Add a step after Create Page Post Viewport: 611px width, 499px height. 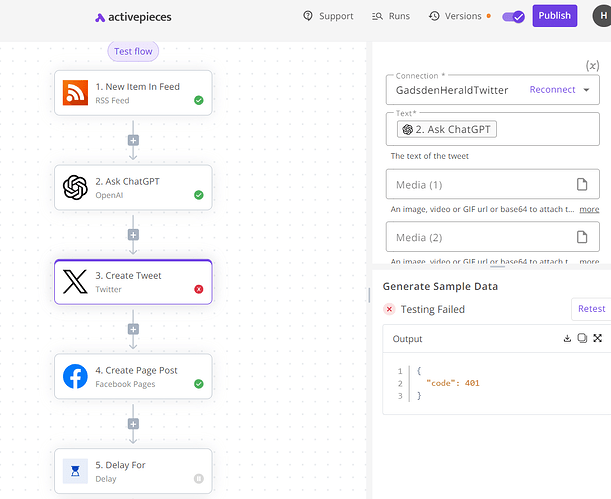[133, 424]
